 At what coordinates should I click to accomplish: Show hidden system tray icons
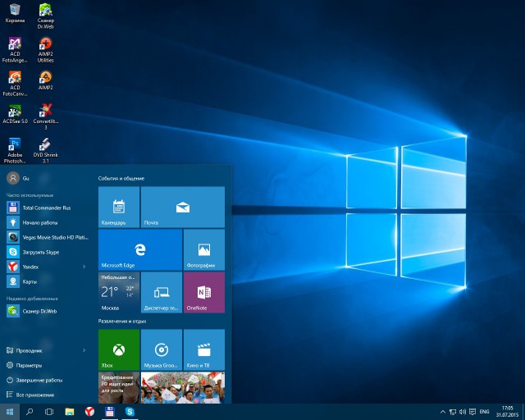pyautogui.click(x=444, y=412)
